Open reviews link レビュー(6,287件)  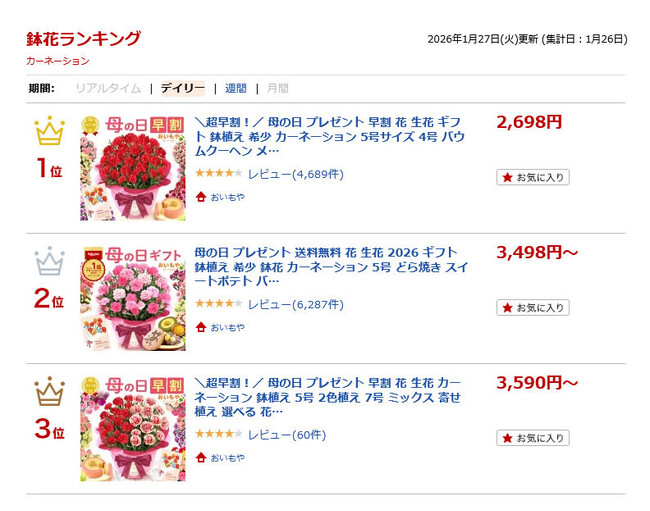[x=295, y=304]
